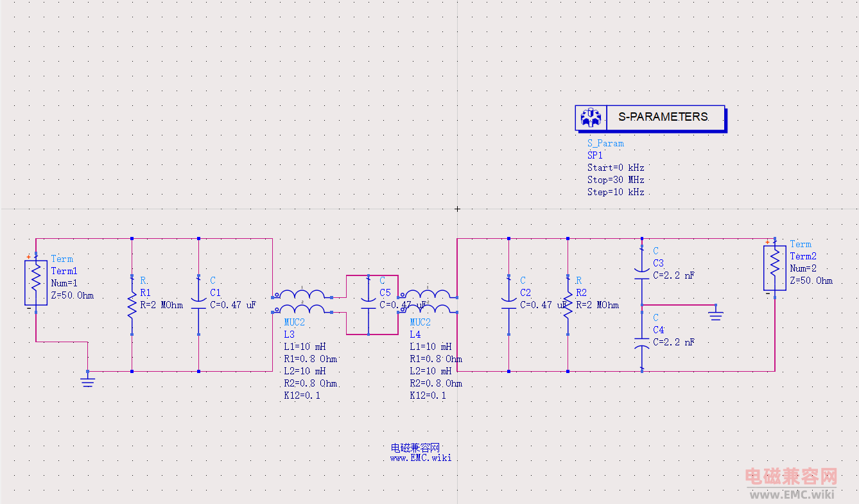Edit R1 R=2 MOhm value
Viewport: 859px width, 504px height.
pos(161,305)
